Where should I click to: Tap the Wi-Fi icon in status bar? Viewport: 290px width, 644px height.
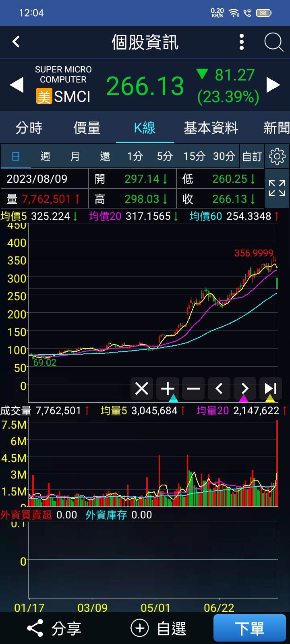234,13
